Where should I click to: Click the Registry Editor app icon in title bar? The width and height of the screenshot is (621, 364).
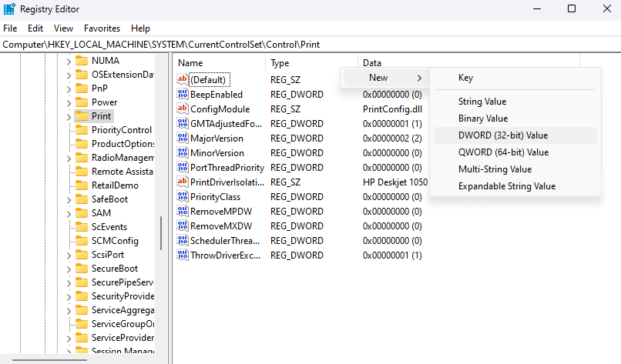9,9
